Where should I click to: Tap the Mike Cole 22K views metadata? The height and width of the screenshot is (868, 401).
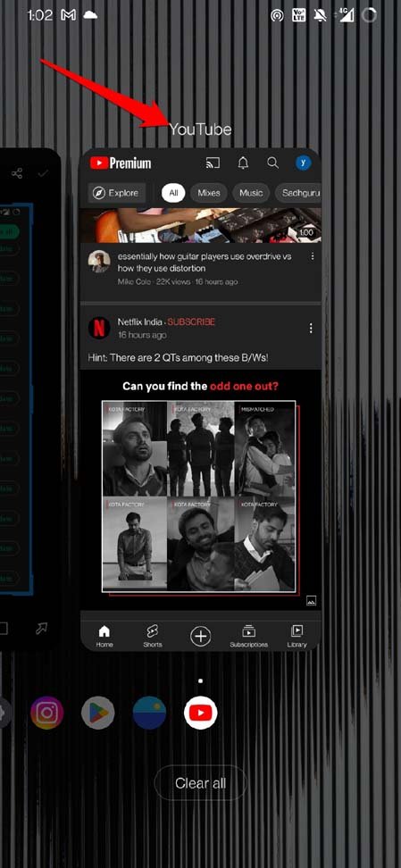pos(177,282)
